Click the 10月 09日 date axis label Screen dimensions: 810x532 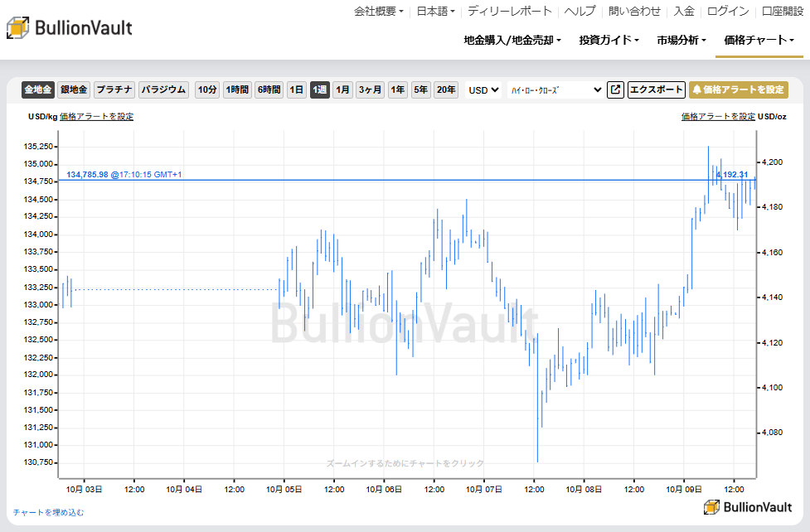pyautogui.click(x=683, y=489)
